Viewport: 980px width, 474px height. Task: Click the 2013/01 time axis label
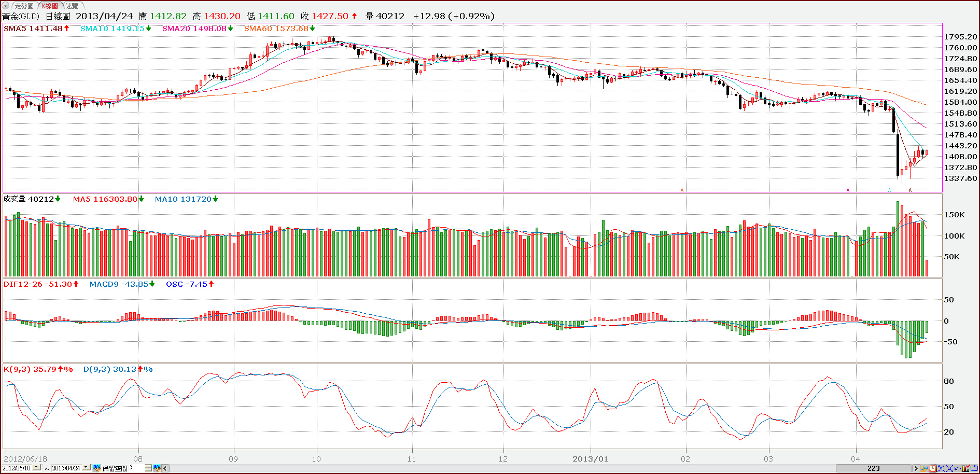pyautogui.click(x=590, y=459)
